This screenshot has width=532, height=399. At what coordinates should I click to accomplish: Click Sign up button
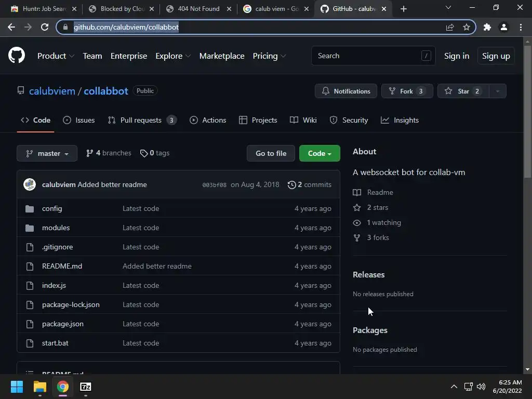click(496, 56)
